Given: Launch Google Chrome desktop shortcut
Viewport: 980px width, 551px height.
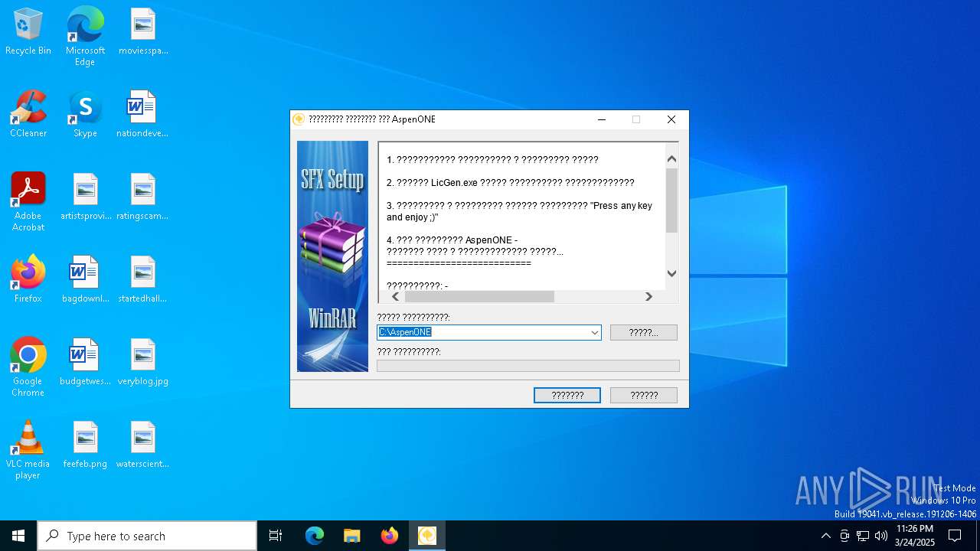Looking at the screenshot, I should [x=28, y=367].
